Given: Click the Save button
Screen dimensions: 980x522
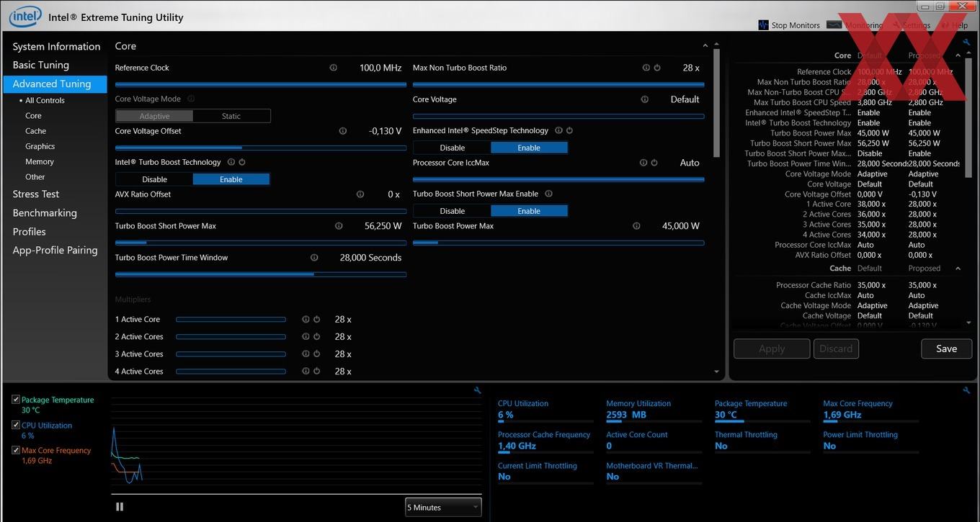Looking at the screenshot, I should point(946,348).
